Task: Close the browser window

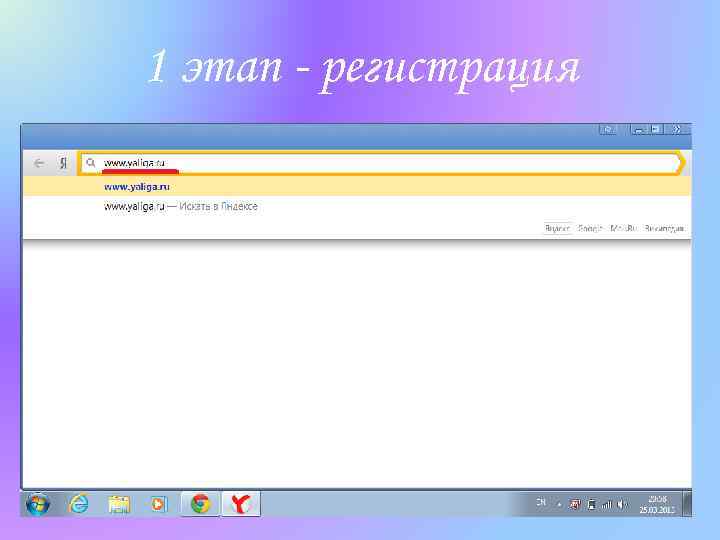Action: pyautogui.click(x=677, y=129)
